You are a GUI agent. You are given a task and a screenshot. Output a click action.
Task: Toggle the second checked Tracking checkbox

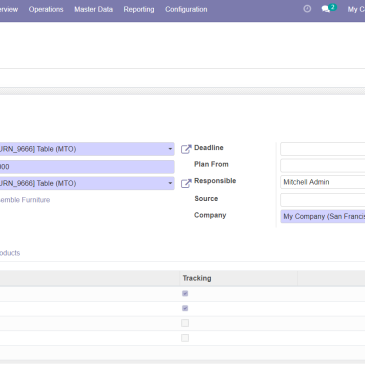click(185, 308)
